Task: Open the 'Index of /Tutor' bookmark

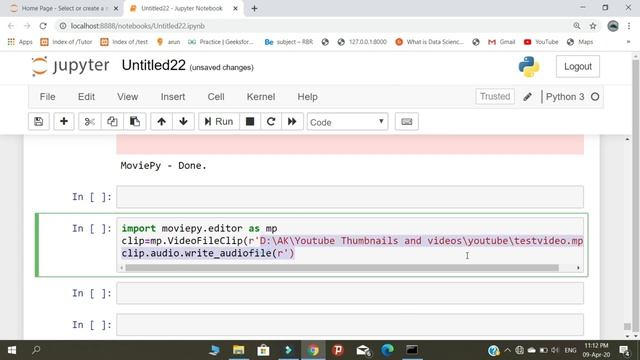Action: (x=66, y=42)
